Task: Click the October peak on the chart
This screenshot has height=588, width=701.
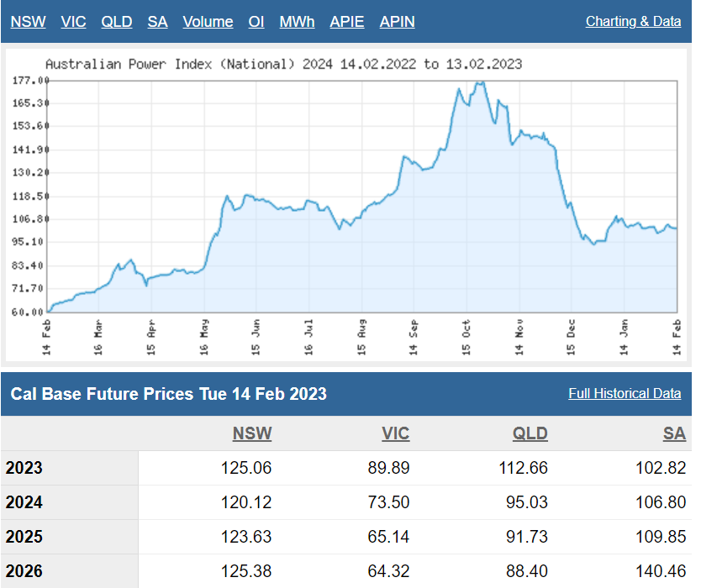Action: click(x=480, y=82)
